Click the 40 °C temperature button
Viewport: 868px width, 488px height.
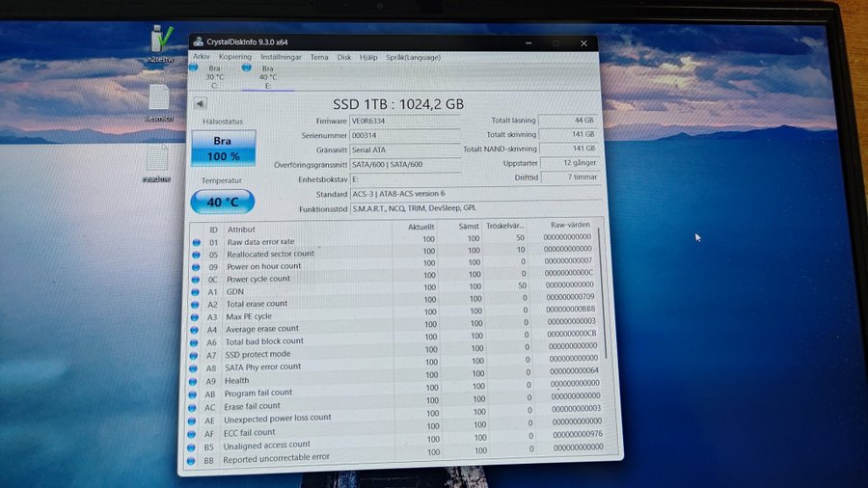[223, 202]
